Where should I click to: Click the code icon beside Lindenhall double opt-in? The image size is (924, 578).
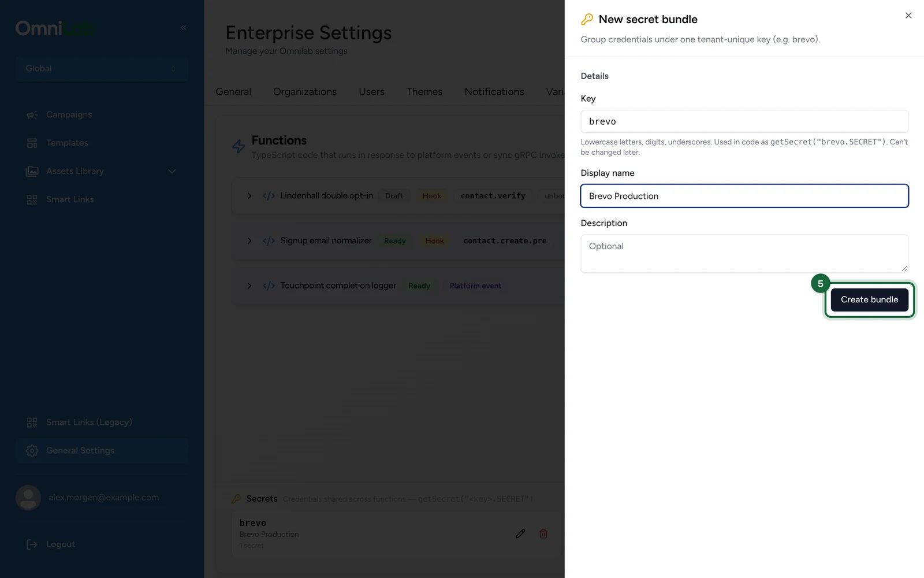click(x=269, y=196)
